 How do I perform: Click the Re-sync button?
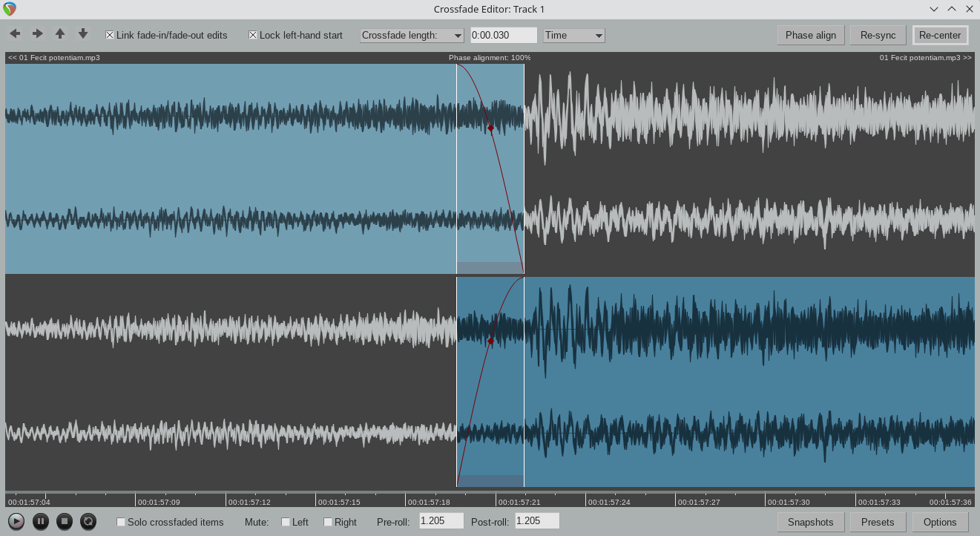878,35
